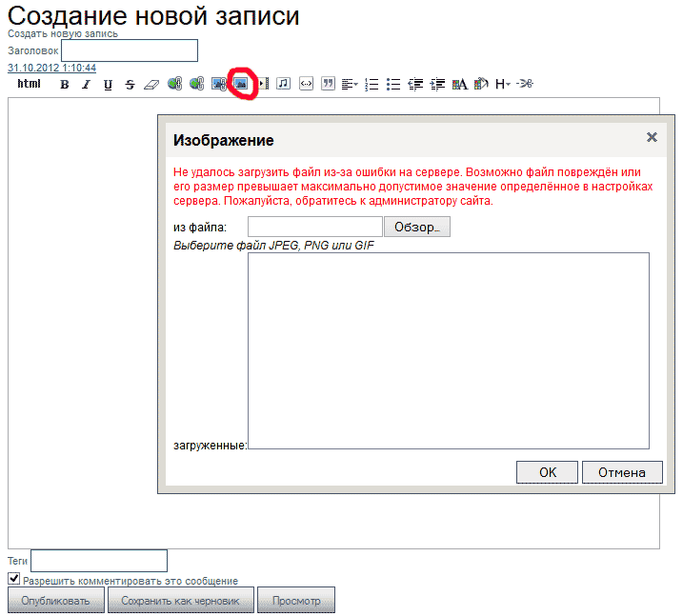Viewport: 683px width, 616px height.
Task: Insert a bulleted list
Action: (393, 84)
